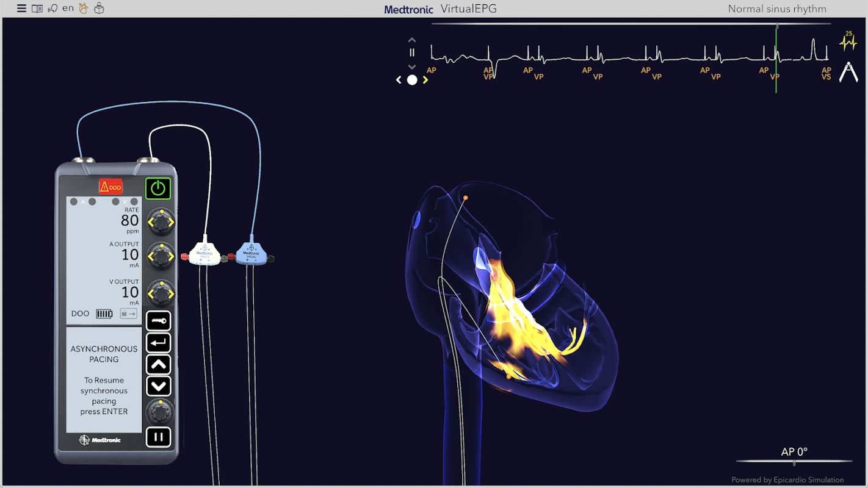Increase A OUTPUT with dial's right arrow

click(x=171, y=257)
